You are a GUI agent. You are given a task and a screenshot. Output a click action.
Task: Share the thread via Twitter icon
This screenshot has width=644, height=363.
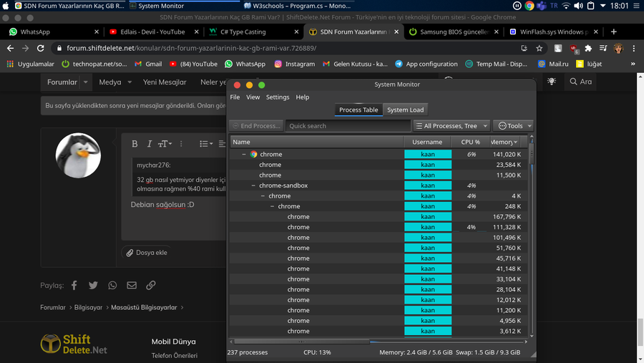point(93,285)
